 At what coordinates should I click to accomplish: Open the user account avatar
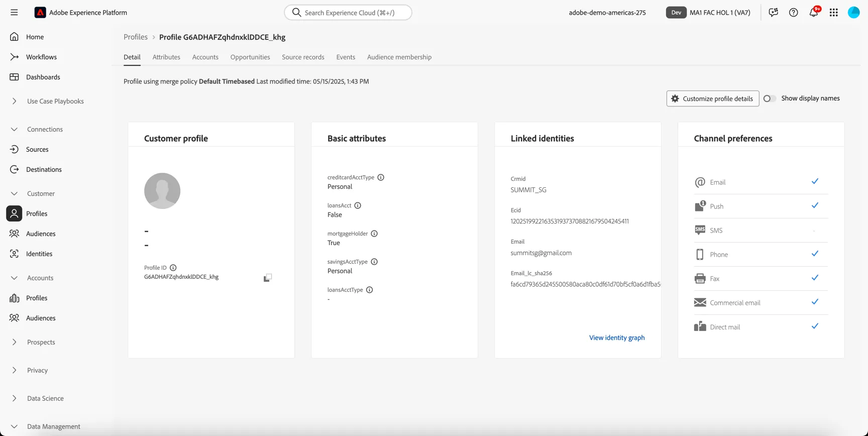(x=854, y=13)
